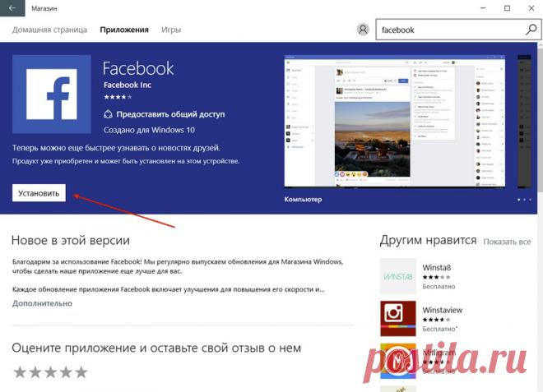Click the screenshot carousel pagination dots
Screen dimensions: 543x392
coord(524,200)
